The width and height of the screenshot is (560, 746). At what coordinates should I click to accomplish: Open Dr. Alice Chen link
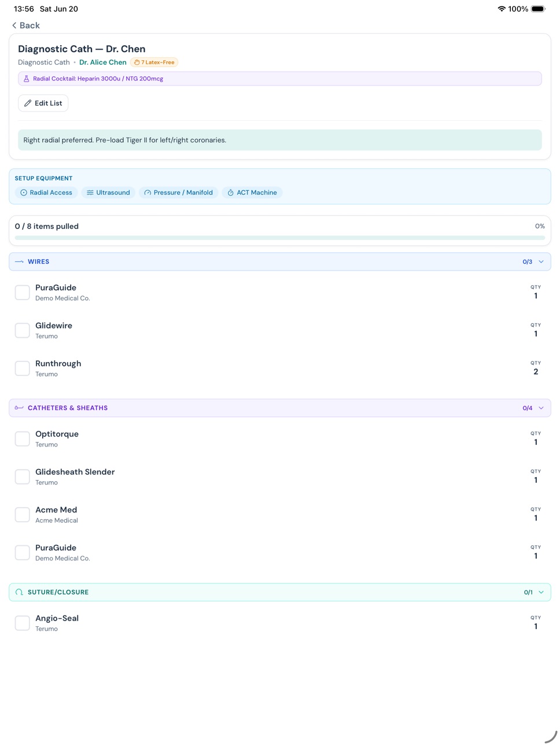(x=103, y=62)
